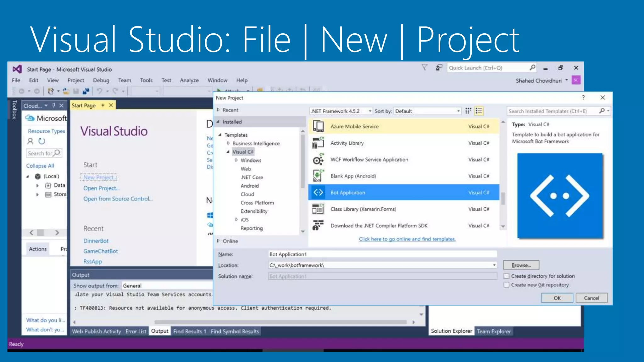Expand the Online section
Screen dimensions: 644x362
[218, 241]
